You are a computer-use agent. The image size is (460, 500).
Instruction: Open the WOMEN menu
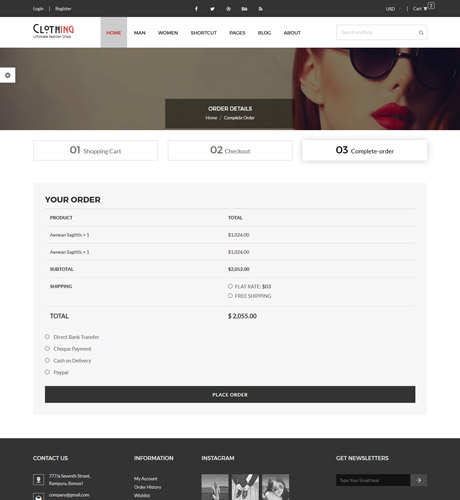pyautogui.click(x=168, y=33)
